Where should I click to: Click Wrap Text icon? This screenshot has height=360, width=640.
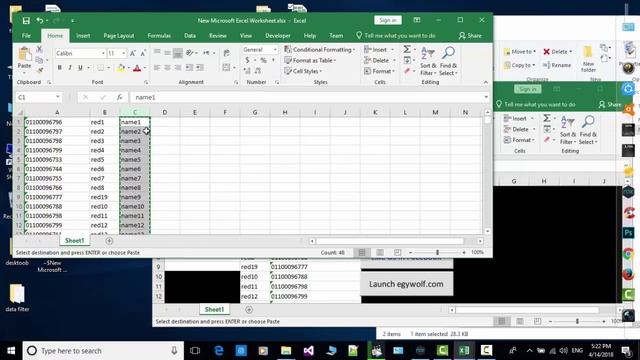point(227,53)
